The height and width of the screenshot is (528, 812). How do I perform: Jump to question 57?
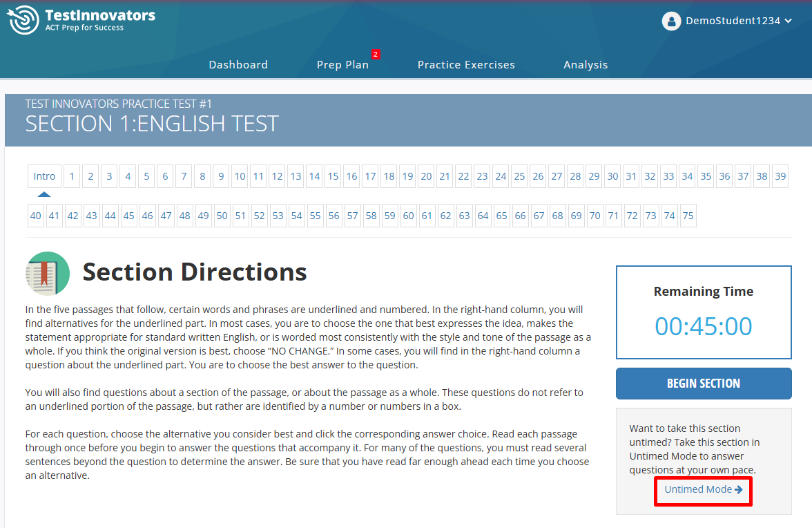pyautogui.click(x=352, y=216)
